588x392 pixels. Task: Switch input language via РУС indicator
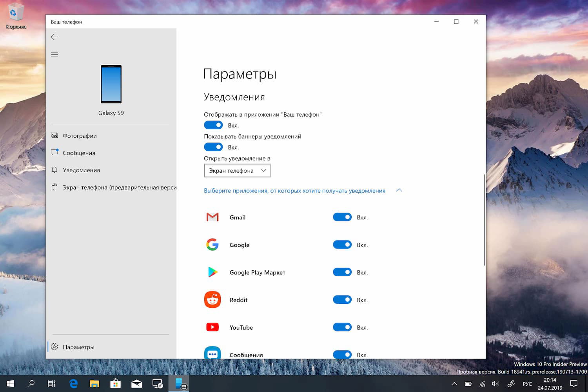pyautogui.click(x=527, y=384)
